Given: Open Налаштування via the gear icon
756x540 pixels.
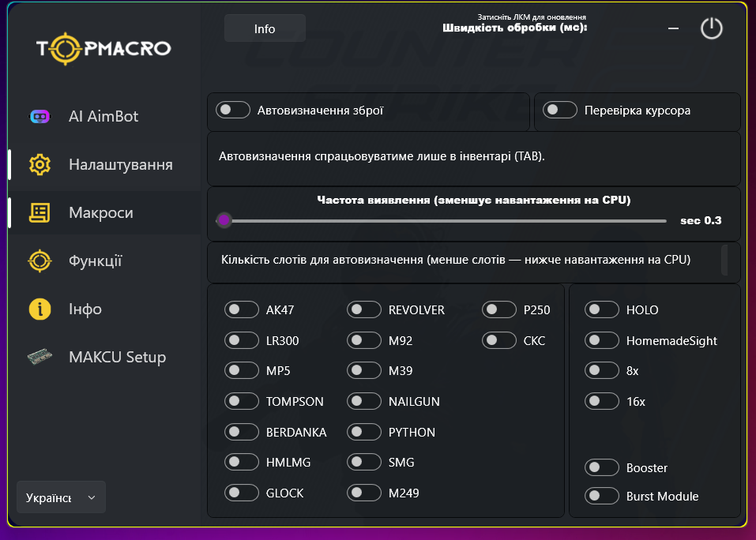Looking at the screenshot, I should click(x=41, y=164).
